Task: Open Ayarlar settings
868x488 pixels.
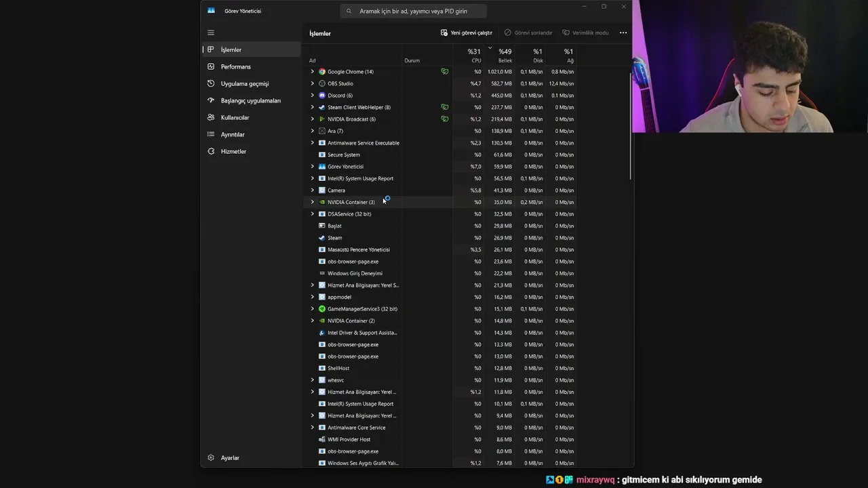Action: pos(252,457)
